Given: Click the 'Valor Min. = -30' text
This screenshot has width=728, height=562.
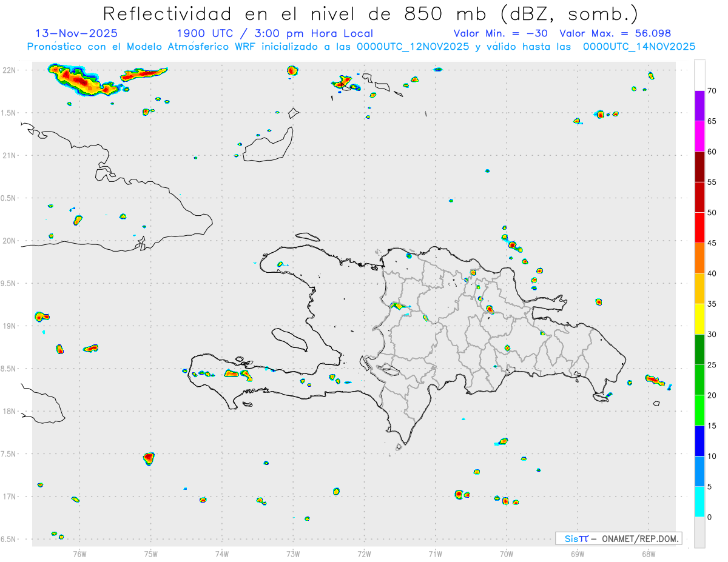Looking at the screenshot, I should tap(500, 33).
